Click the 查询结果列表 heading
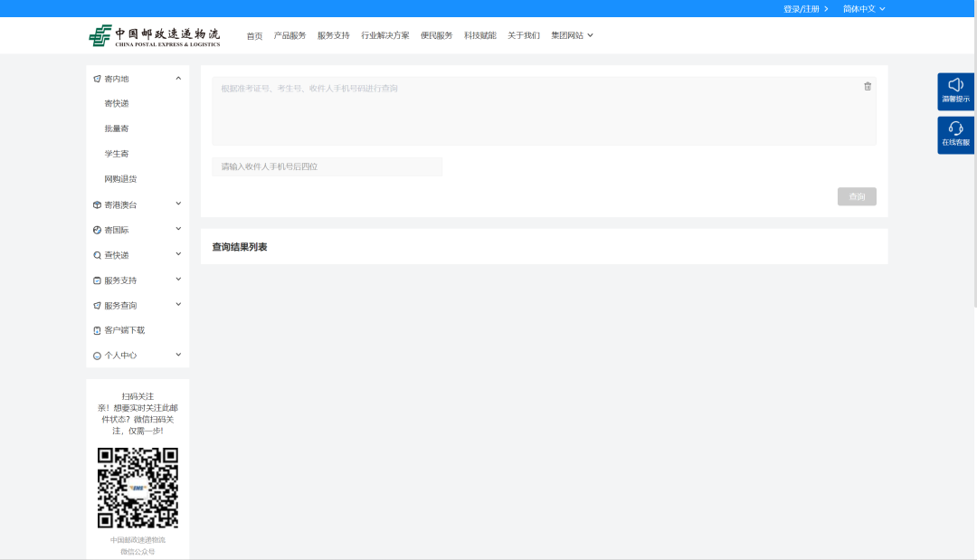 coord(239,247)
